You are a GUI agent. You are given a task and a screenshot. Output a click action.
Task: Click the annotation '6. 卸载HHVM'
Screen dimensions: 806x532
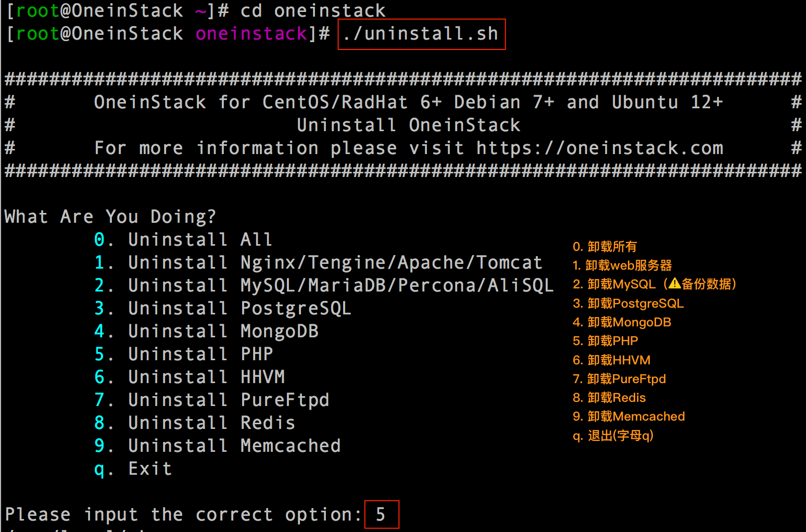(x=611, y=360)
